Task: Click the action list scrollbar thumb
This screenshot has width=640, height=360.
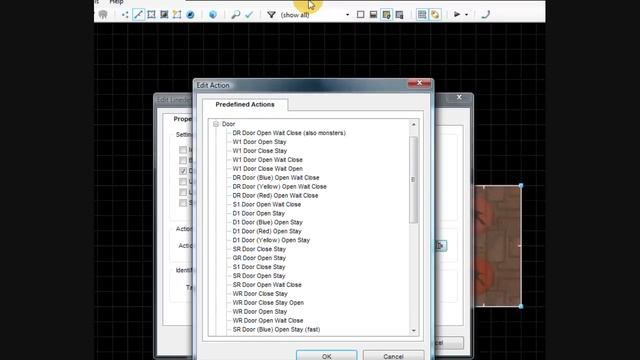Action: point(413,180)
